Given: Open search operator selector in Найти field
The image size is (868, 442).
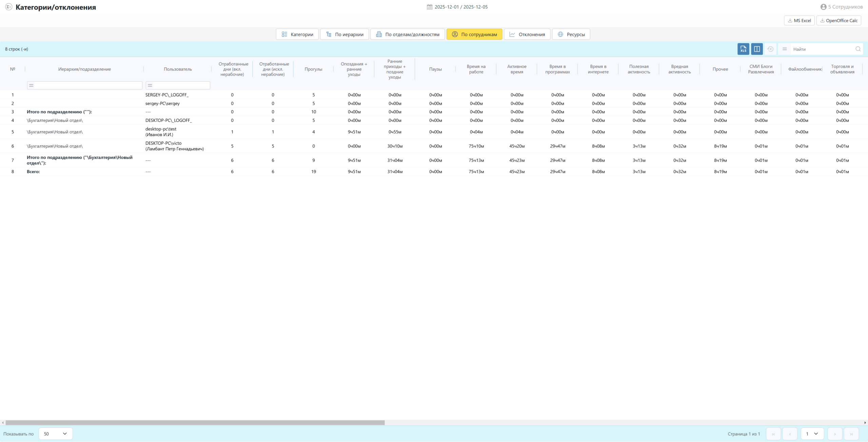Looking at the screenshot, I should (x=785, y=49).
